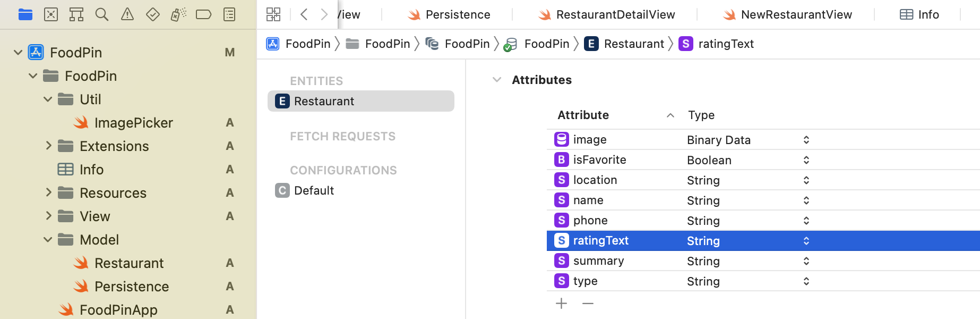This screenshot has width=980, height=319.
Task: Open the Test navigator diamond icon
Action: [153, 14]
